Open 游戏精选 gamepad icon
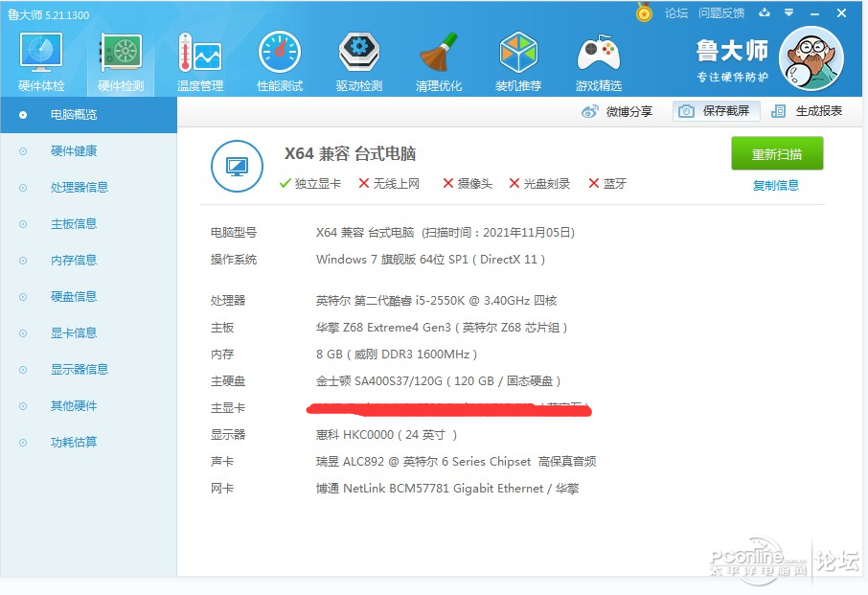 tap(599, 62)
